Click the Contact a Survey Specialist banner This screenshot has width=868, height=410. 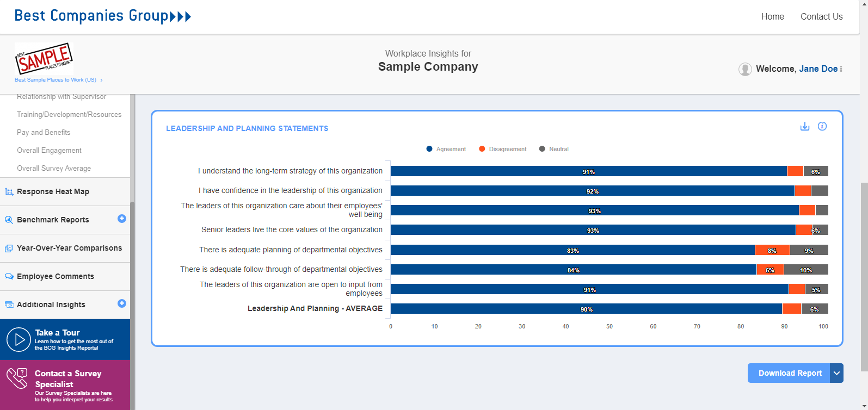click(x=65, y=385)
